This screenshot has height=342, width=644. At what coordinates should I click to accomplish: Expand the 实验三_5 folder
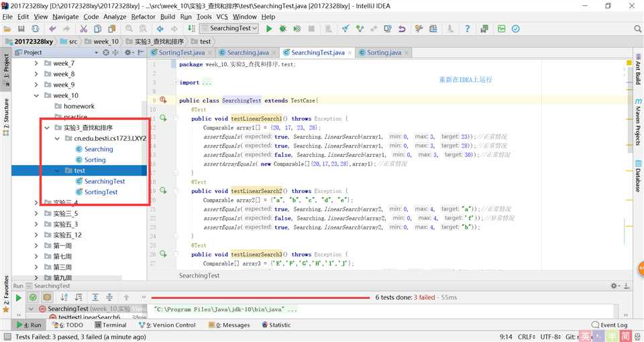click(x=36, y=213)
